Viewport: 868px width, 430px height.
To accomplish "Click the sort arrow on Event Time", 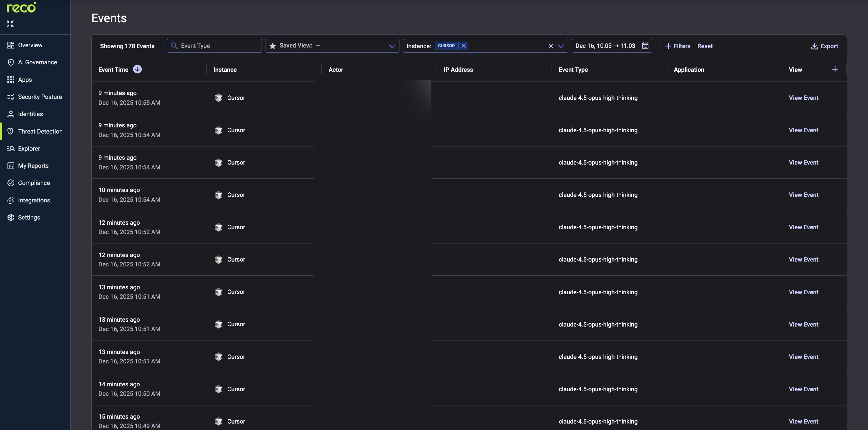I will pyautogui.click(x=137, y=69).
